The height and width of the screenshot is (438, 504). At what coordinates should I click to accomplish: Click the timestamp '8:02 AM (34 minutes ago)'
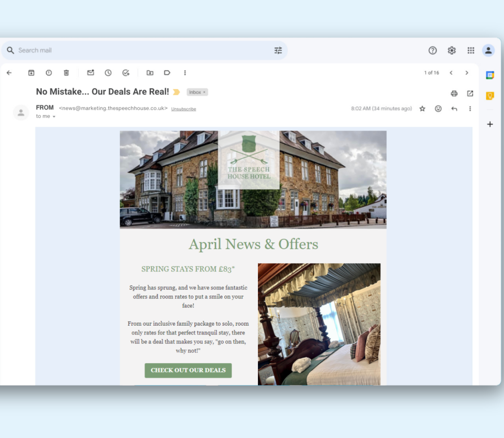click(381, 109)
